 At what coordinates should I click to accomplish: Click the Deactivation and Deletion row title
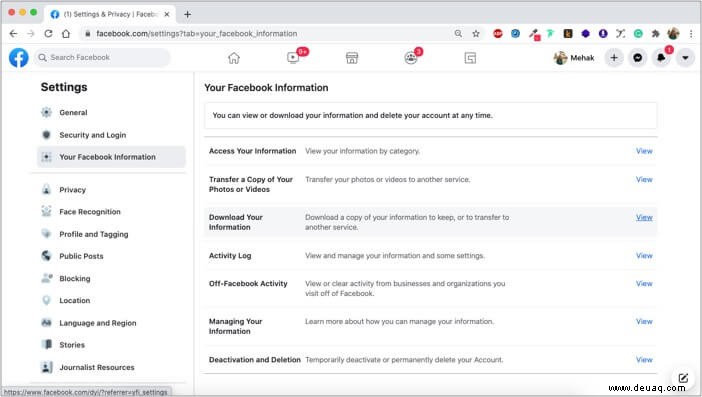[x=255, y=360]
